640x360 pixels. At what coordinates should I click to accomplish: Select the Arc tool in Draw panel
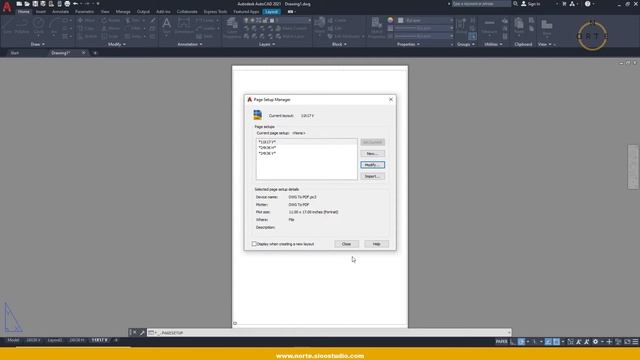point(54,26)
